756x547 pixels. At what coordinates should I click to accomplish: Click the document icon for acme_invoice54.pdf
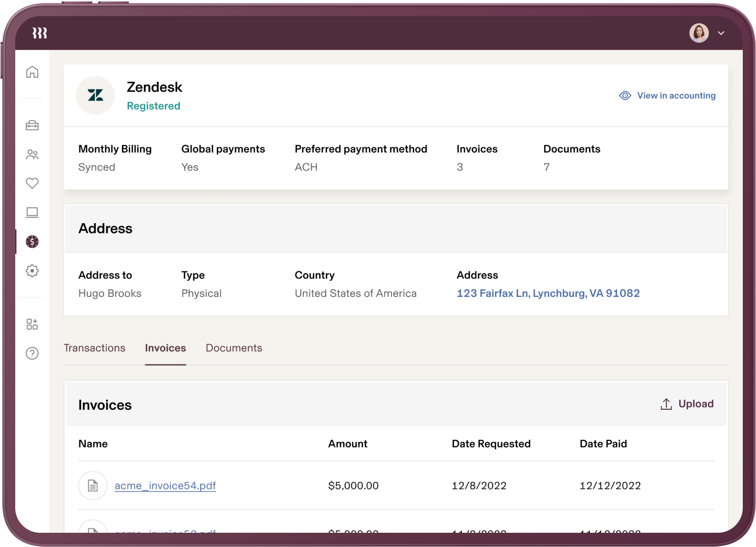tap(92, 485)
